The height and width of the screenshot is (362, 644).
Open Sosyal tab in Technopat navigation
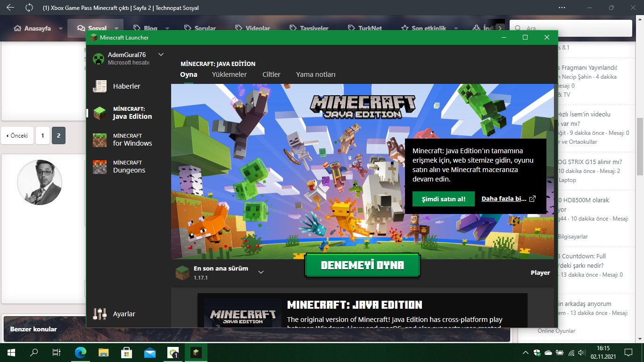(93, 28)
